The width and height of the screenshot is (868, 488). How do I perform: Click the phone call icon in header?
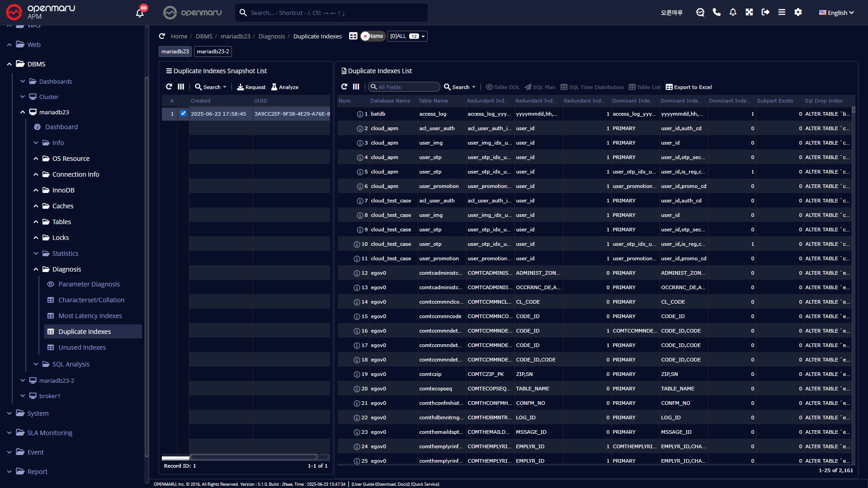pos(717,12)
